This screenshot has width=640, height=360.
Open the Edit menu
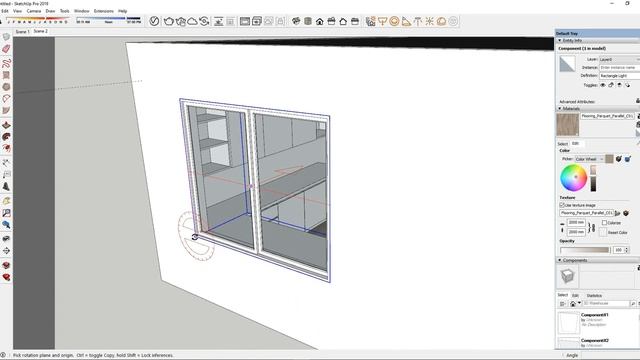pyautogui.click(x=5, y=11)
